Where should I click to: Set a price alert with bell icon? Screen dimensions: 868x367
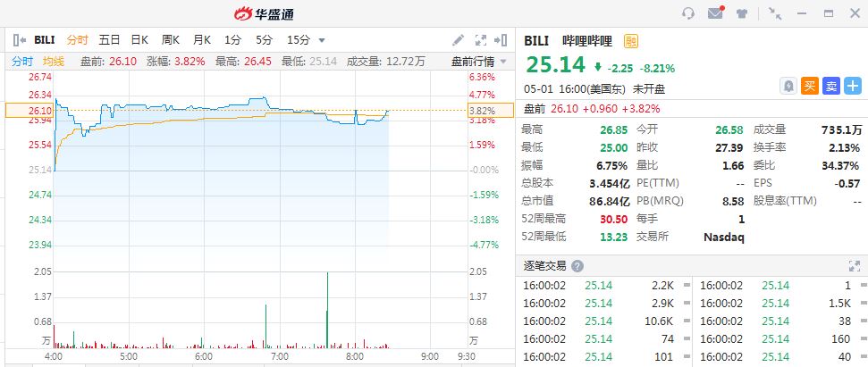(x=788, y=86)
